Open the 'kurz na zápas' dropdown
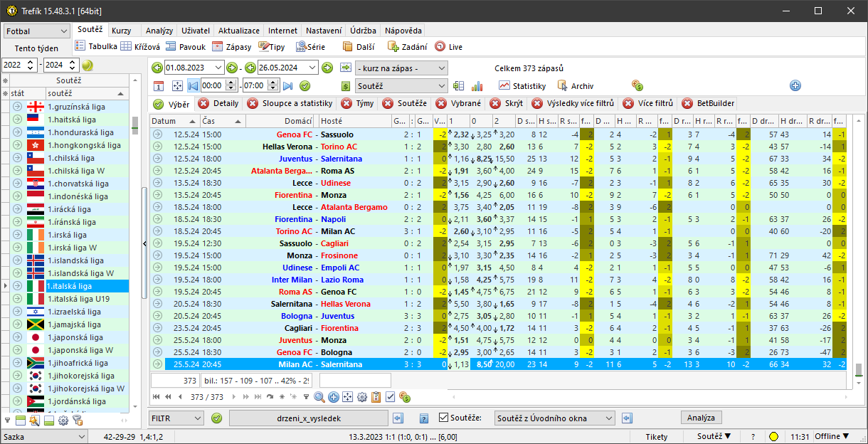This screenshot has height=444, width=868. [401, 68]
